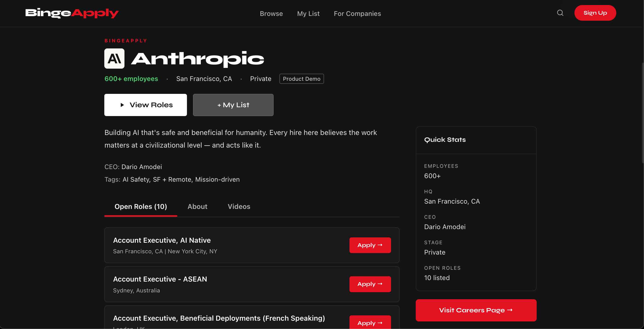Click the Sign Up button
Image resolution: width=644 pixels, height=329 pixels.
coord(595,13)
